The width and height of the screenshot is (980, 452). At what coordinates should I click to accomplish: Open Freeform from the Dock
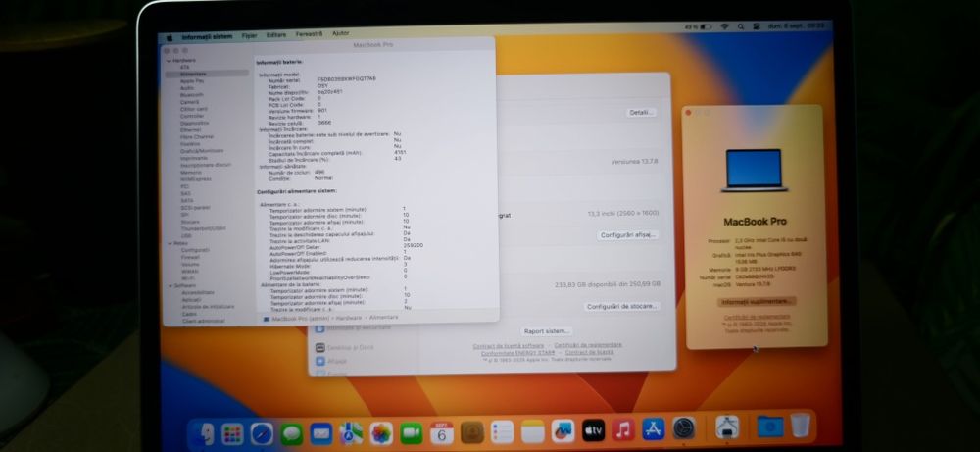pos(563,430)
